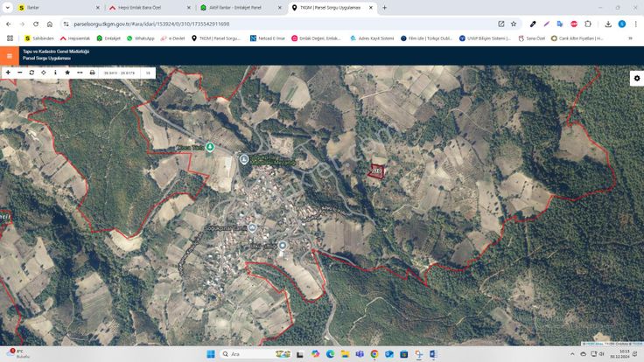Click the star favorites tool
The height and width of the screenshot is (362, 644).
[67, 73]
